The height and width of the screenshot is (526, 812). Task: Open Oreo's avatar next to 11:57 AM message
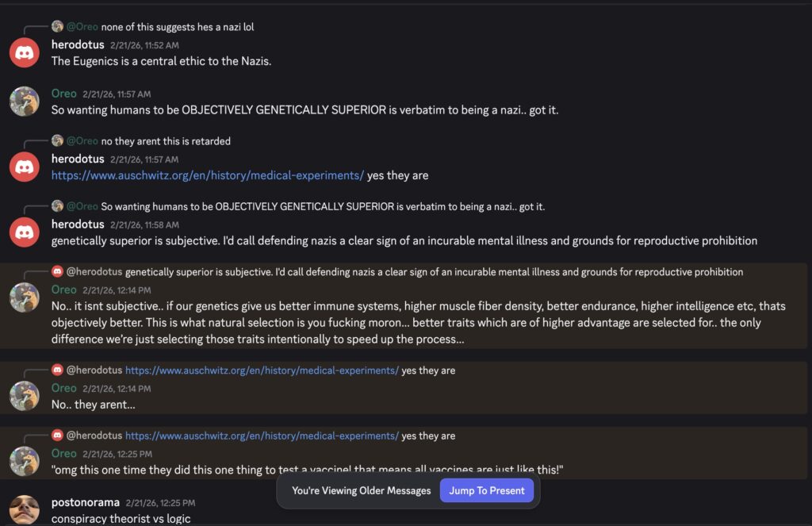pyautogui.click(x=25, y=102)
